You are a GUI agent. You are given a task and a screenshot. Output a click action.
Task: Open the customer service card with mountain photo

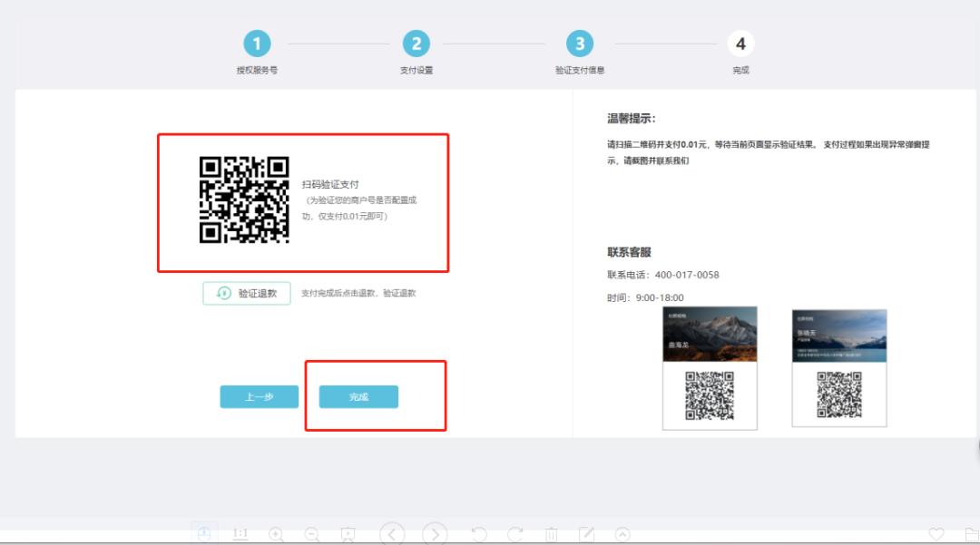[x=710, y=367]
